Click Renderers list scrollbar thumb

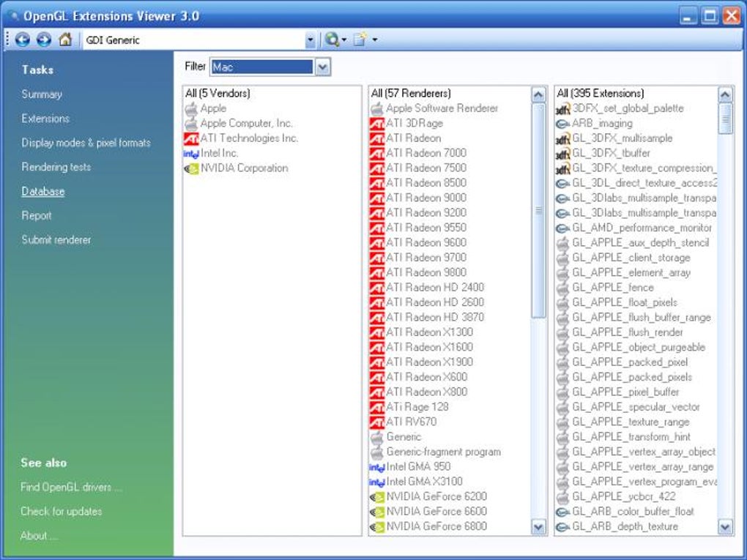click(538, 210)
